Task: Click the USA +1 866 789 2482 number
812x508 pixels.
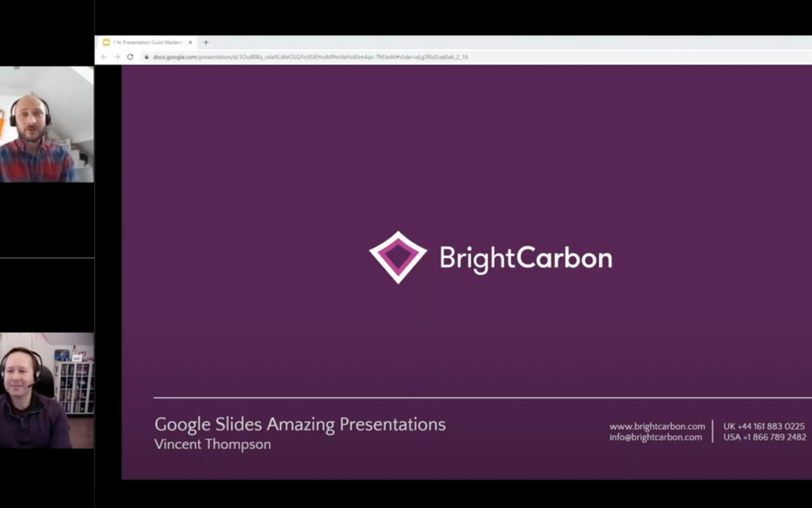Action: click(765, 437)
